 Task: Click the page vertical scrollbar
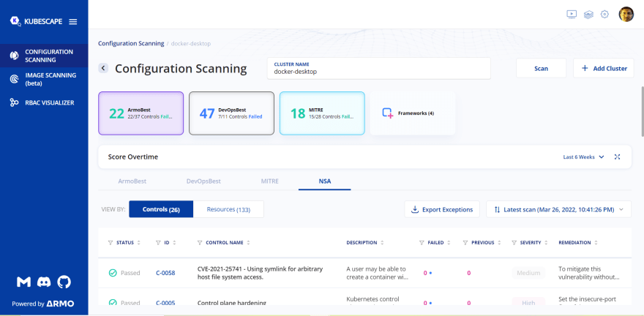[642, 110]
